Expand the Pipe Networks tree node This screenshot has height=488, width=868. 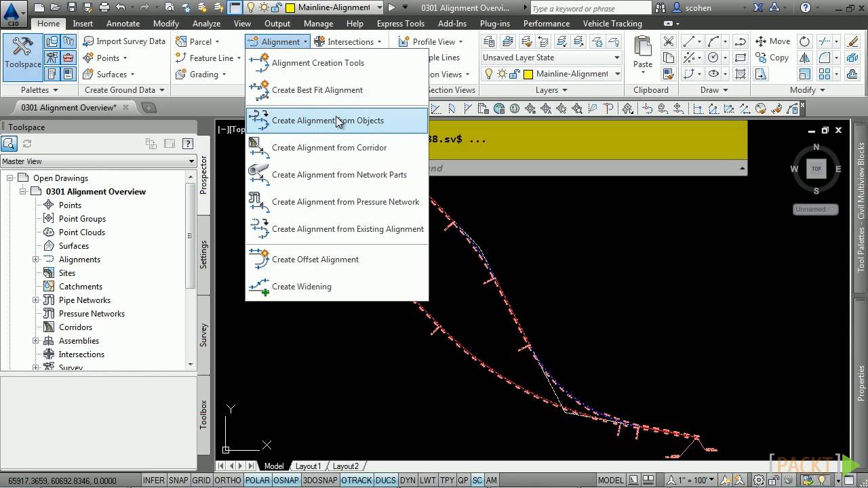pos(36,300)
